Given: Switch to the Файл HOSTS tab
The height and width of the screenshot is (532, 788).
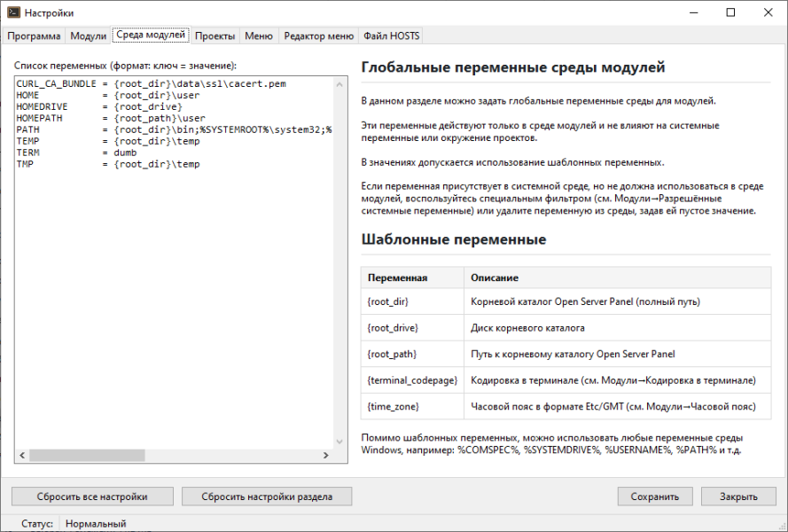Looking at the screenshot, I should 391,36.
